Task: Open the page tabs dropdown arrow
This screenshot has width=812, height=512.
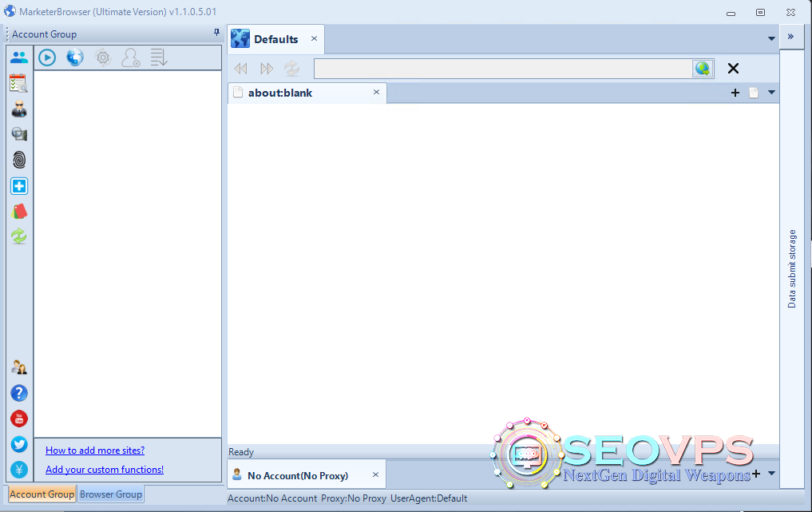Action: point(771,93)
